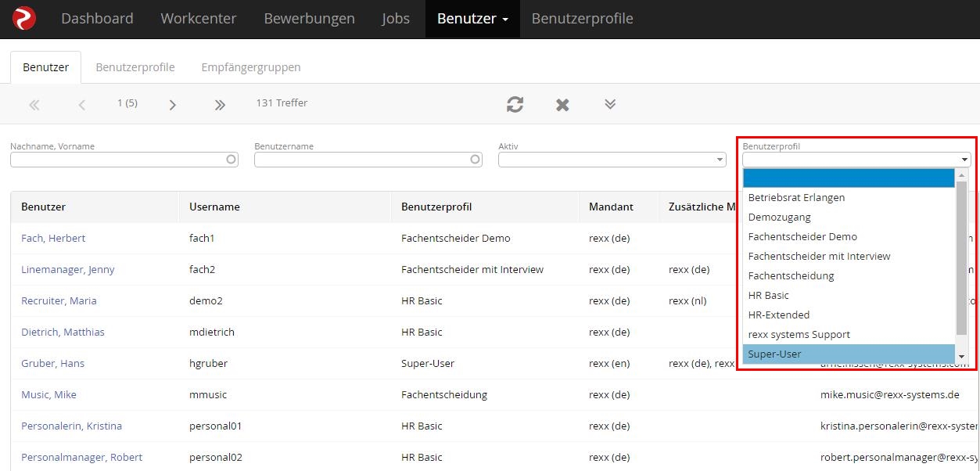
Task: Open the Dashboard in the top navigation
Action: (x=97, y=19)
